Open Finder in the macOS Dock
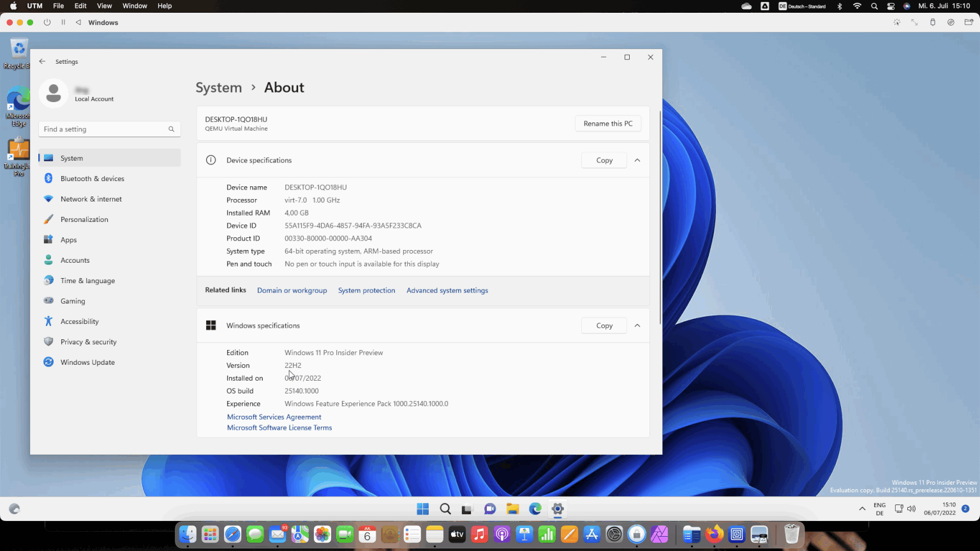The image size is (980, 551). 188,534
